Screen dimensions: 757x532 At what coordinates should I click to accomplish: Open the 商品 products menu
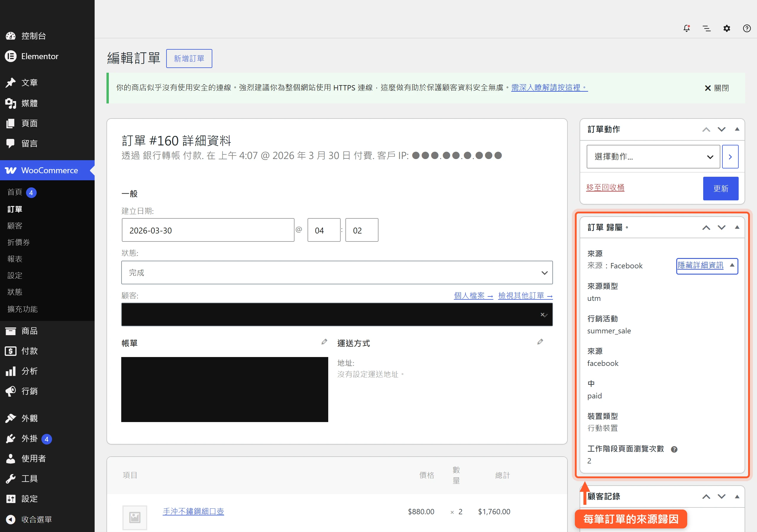point(22,331)
